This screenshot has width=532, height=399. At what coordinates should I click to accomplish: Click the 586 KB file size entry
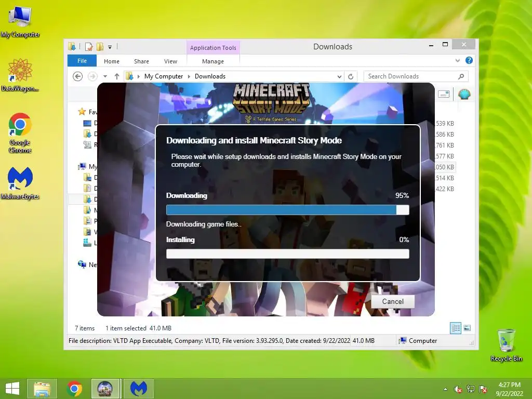[445, 135]
